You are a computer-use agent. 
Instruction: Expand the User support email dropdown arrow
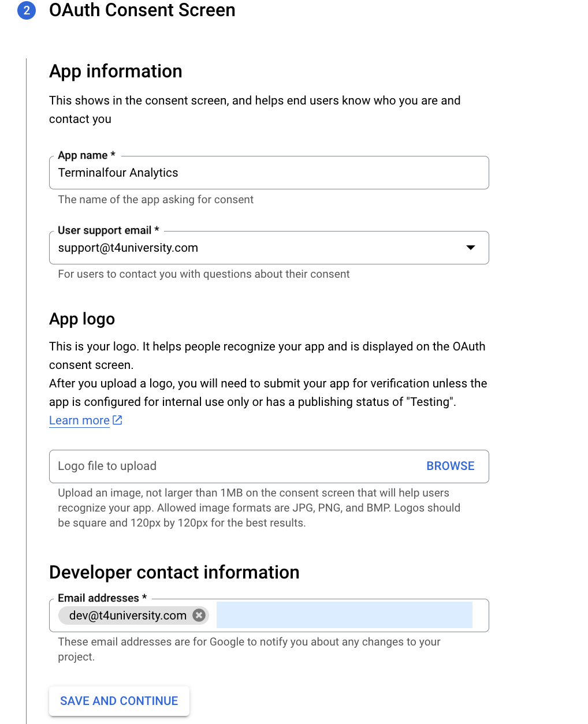coord(471,248)
